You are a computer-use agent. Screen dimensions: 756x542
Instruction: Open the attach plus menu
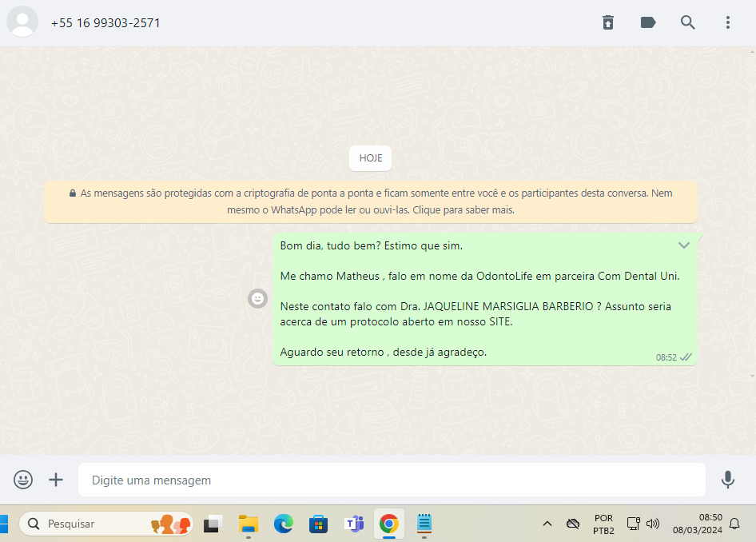pos(56,480)
